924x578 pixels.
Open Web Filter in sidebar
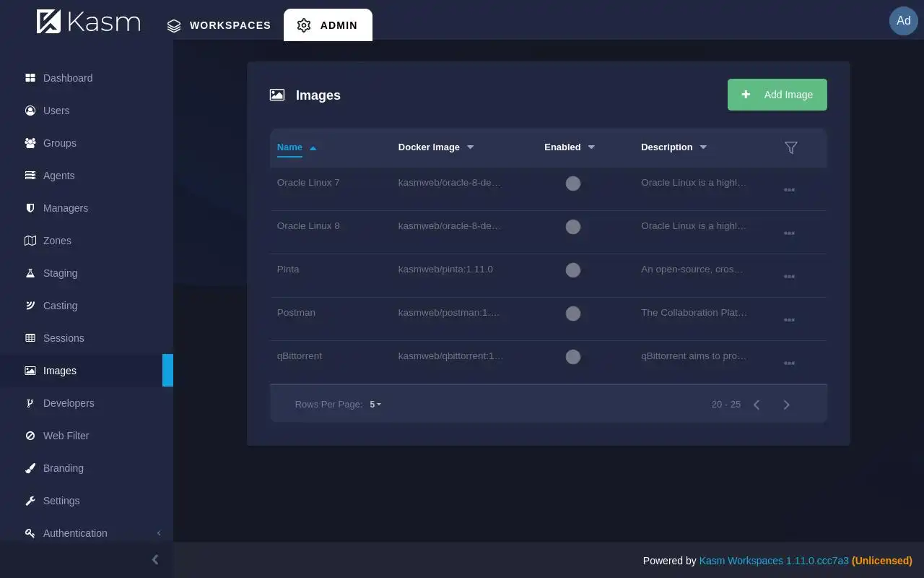[x=66, y=436]
